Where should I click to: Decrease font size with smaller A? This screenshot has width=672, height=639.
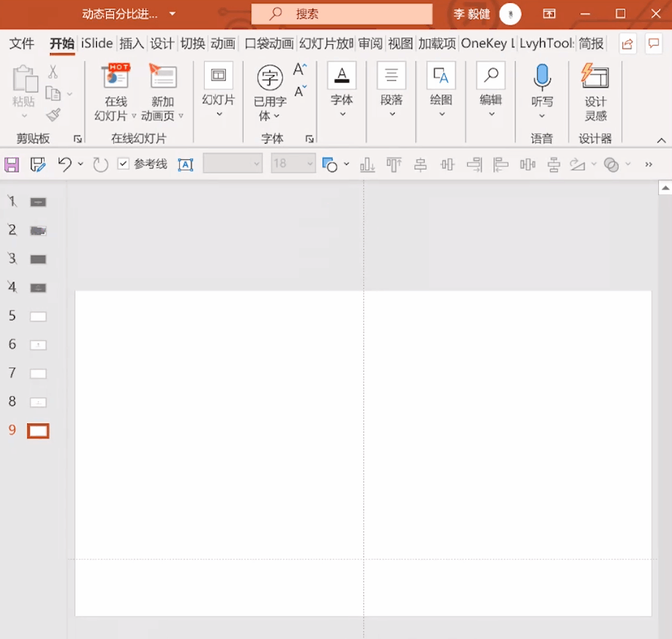coord(300,91)
